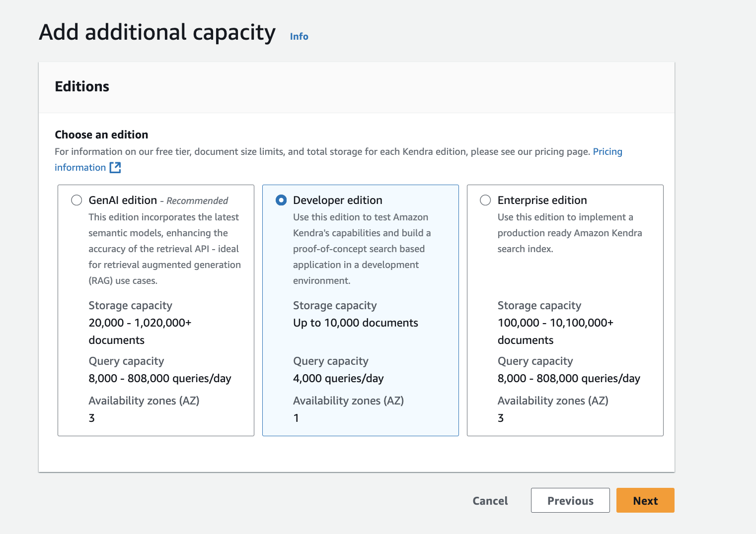Open the external link icon beside Pricing information
Screen dimensions: 756x534
click(x=115, y=168)
